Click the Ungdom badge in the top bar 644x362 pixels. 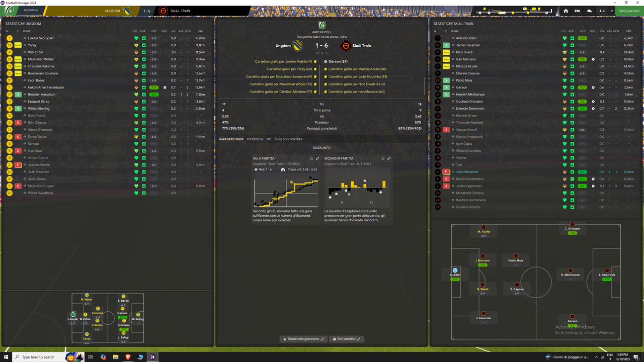pos(128,11)
